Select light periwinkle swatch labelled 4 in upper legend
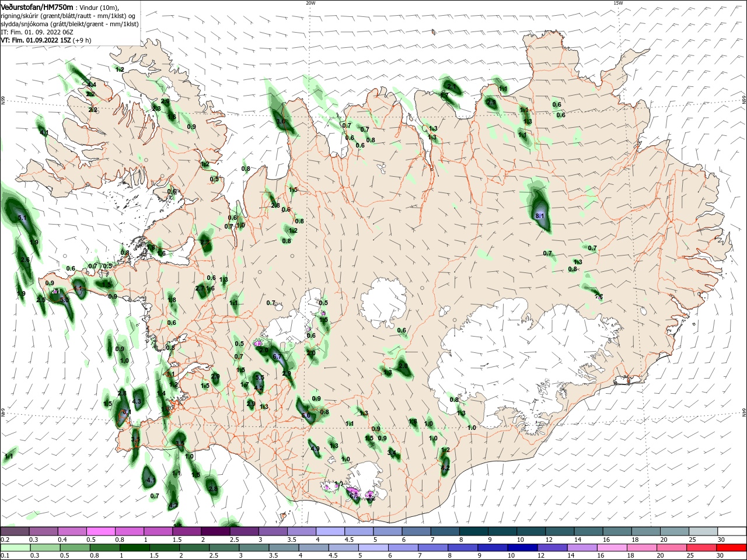747x560 pixels. pyautogui.click(x=330, y=531)
